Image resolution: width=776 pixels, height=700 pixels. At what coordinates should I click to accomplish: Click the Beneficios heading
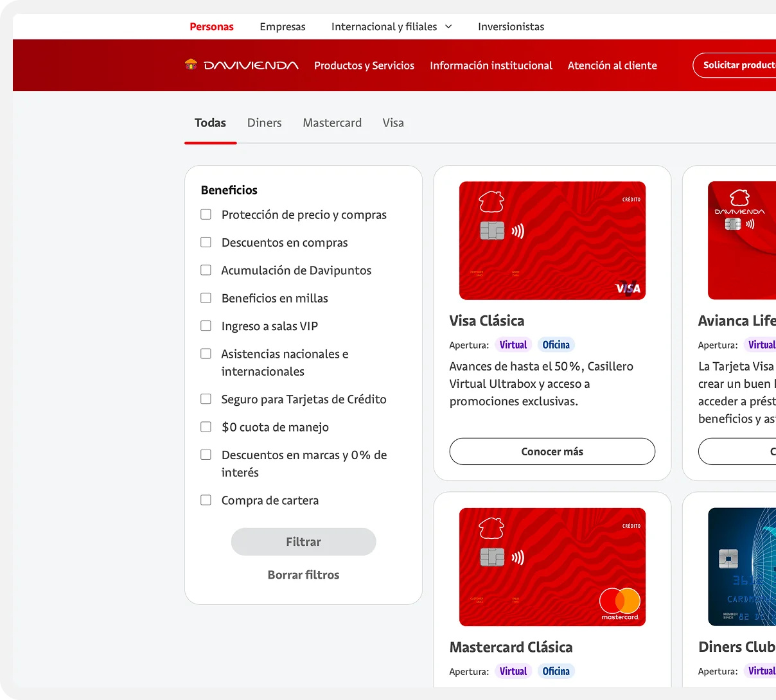(x=229, y=189)
